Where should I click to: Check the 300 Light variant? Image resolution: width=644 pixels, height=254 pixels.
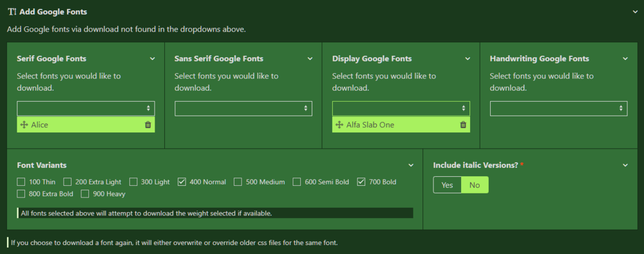point(133,182)
